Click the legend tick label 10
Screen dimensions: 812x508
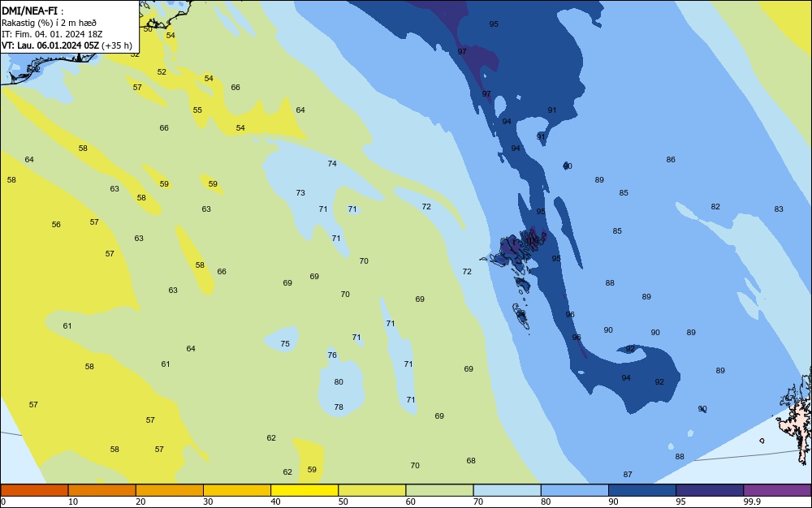coord(73,502)
